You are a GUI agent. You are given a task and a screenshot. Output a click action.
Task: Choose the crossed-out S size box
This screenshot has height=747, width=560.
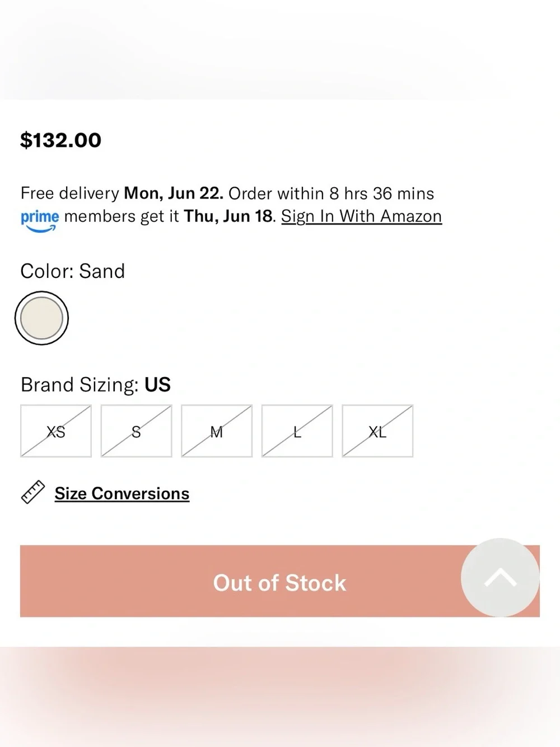pyautogui.click(x=136, y=431)
